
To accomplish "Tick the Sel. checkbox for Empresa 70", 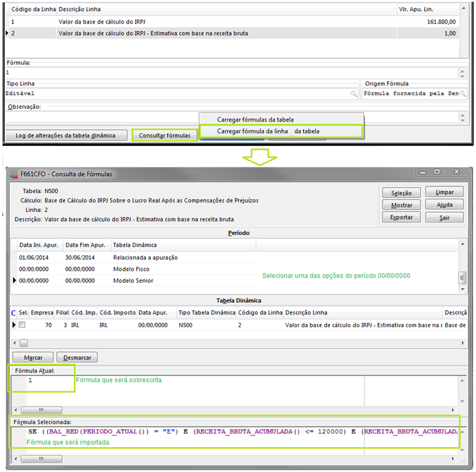I will pyautogui.click(x=22, y=325).
